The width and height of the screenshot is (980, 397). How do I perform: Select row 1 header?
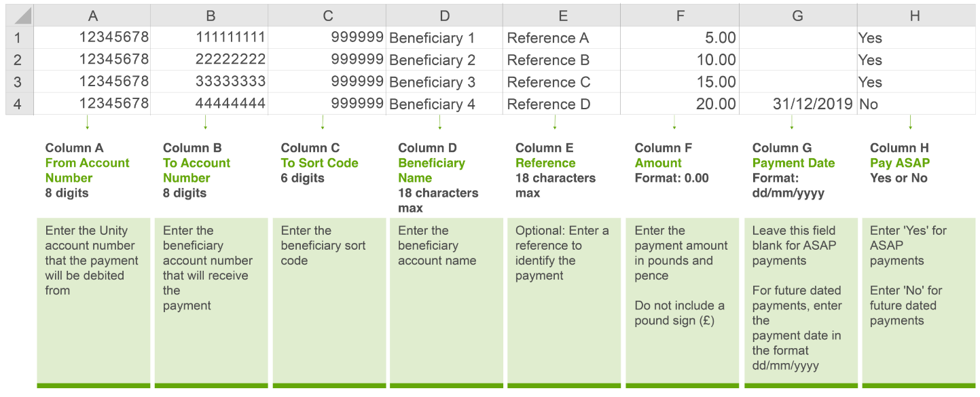18,38
